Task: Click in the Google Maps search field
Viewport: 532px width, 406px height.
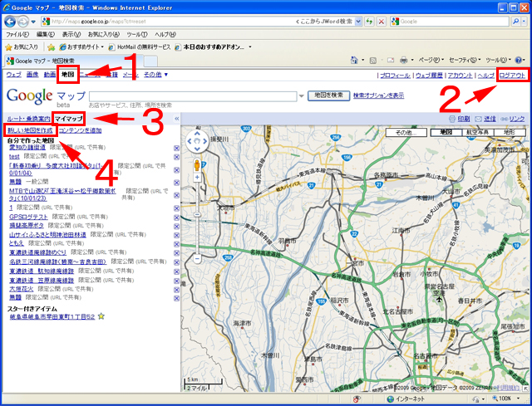Action: click(193, 96)
